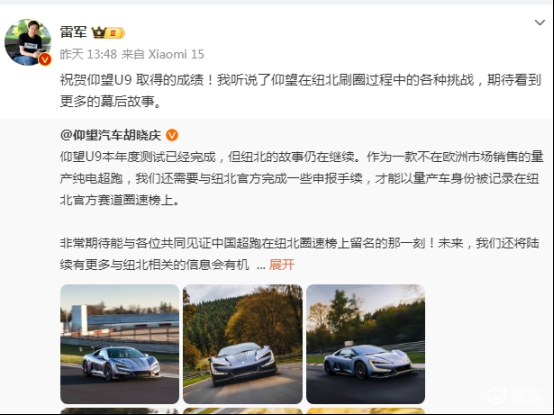Click the 来自 Xiaomi 15 source label

[x=163, y=54]
